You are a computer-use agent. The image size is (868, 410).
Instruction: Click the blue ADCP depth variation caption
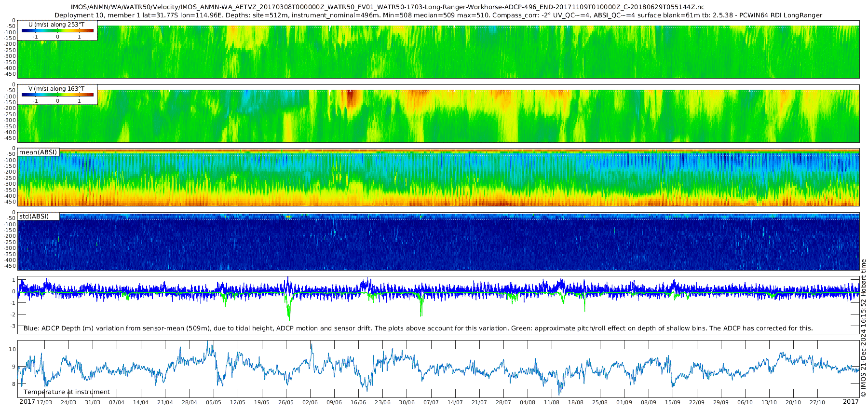pos(418,328)
